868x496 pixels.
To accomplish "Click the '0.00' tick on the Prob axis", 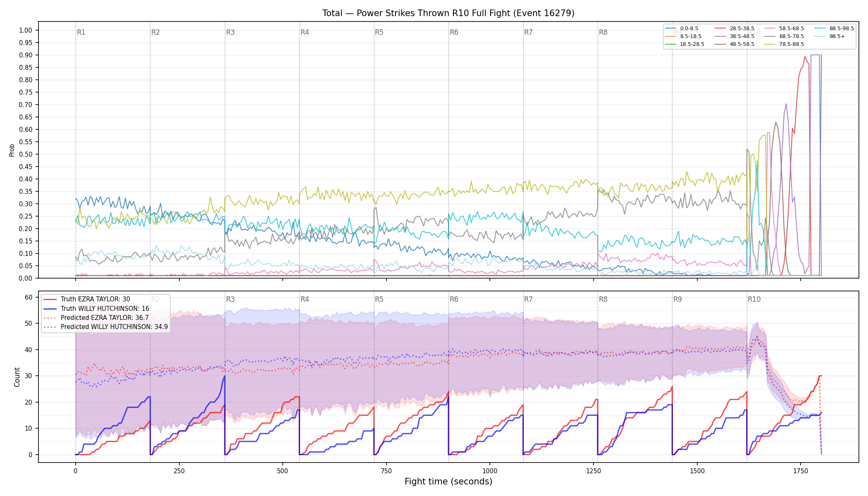I will click(x=26, y=278).
